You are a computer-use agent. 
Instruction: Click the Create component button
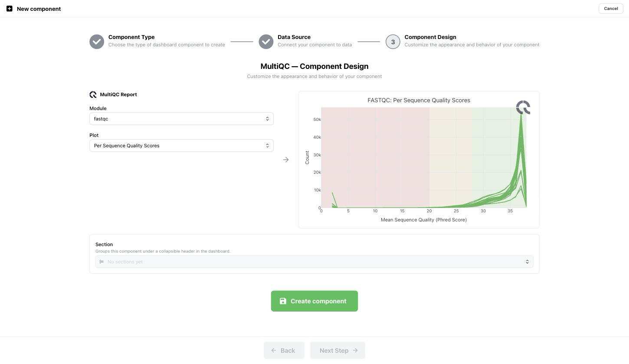314,301
